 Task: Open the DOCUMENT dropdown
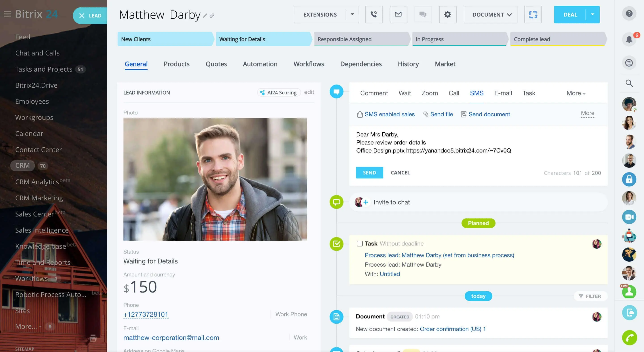tap(490, 15)
